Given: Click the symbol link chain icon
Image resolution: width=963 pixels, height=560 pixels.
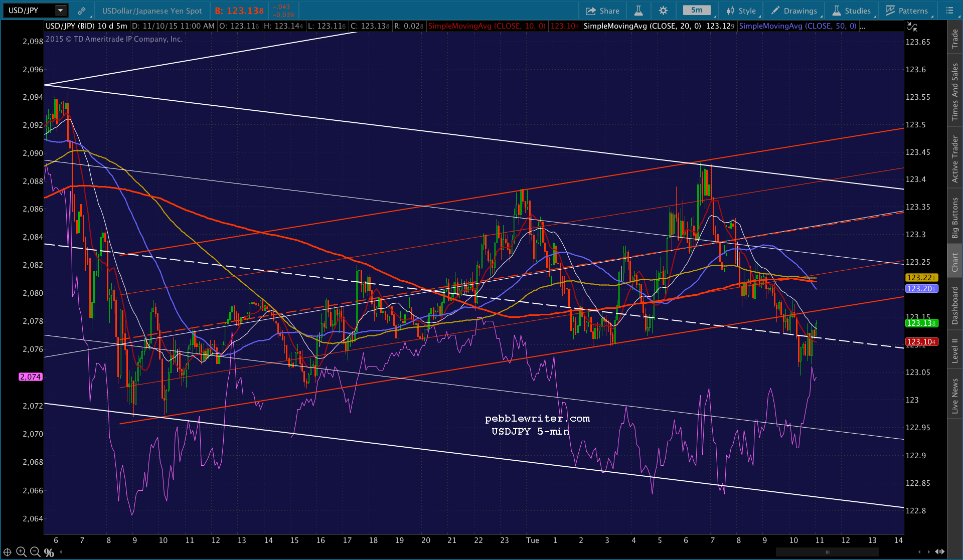Looking at the screenshot, I should point(81,11).
